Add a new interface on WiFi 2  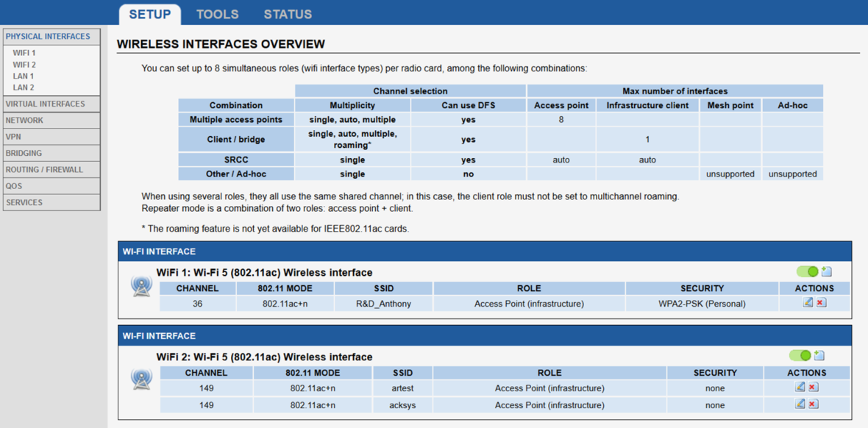pyautogui.click(x=819, y=356)
